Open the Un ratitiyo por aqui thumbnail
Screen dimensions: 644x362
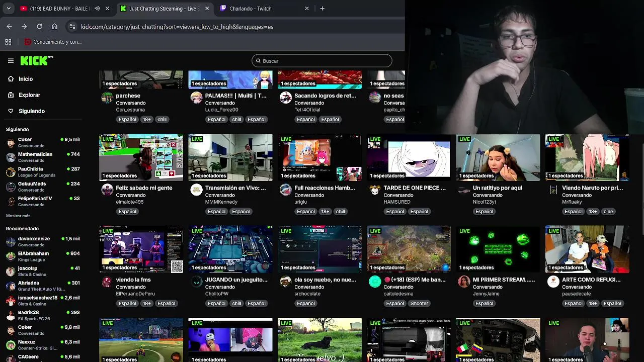point(498,157)
